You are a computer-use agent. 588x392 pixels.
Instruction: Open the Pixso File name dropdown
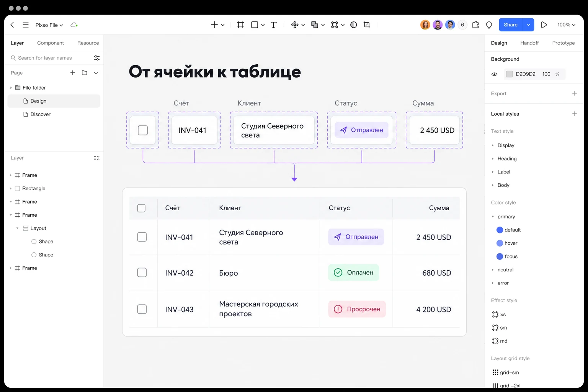pyautogui.click(x=49, y=25)
